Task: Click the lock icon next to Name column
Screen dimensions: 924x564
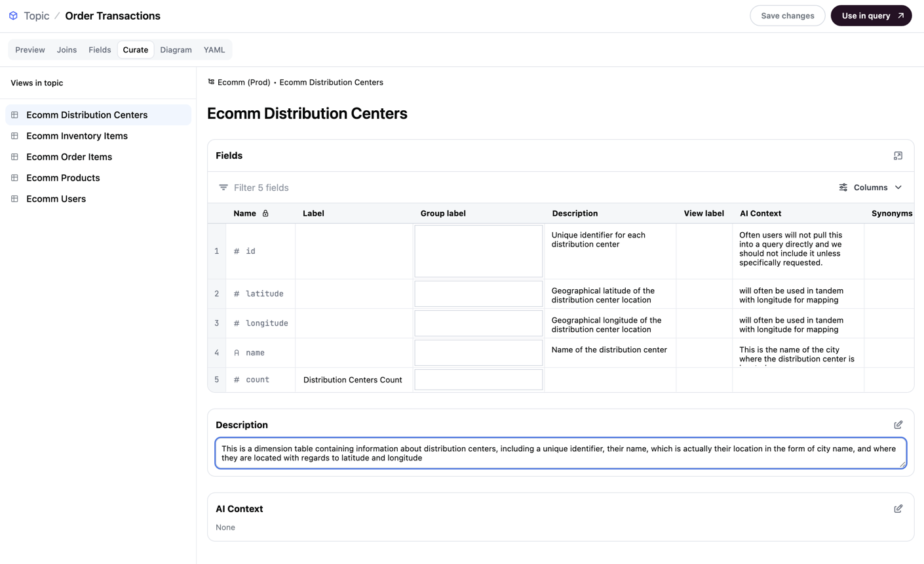Action: point(265,213)
